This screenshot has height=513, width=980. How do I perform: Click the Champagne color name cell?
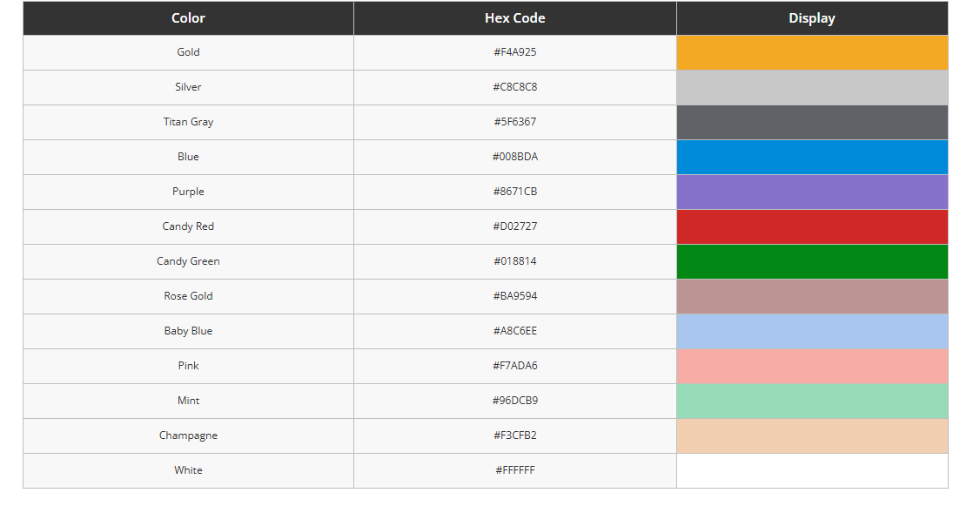188,435
